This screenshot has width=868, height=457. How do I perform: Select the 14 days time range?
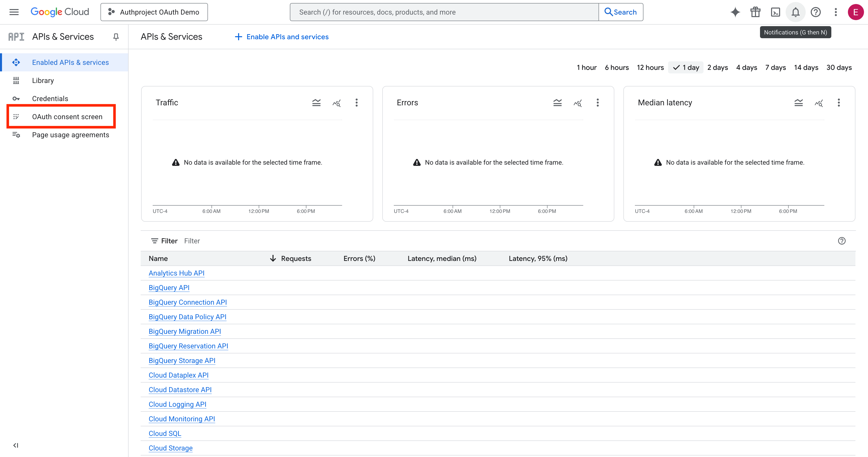[x=806, y=67]
